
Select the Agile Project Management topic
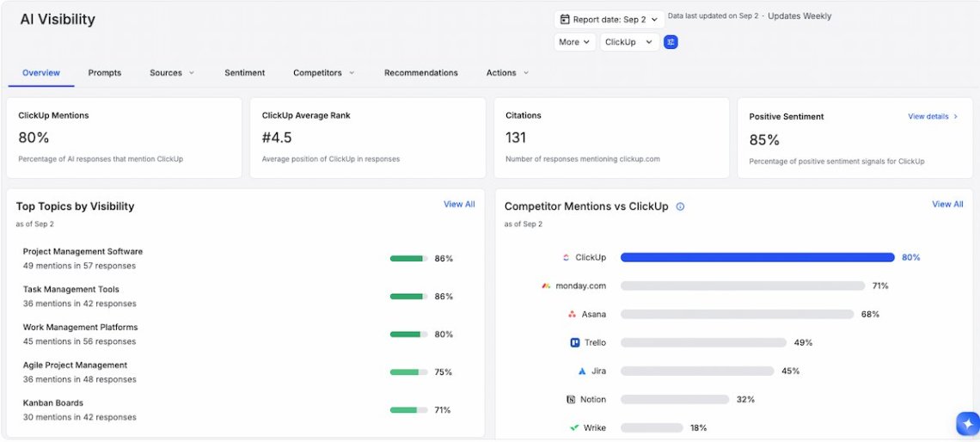pyautogui.click(x=75, y=365)
